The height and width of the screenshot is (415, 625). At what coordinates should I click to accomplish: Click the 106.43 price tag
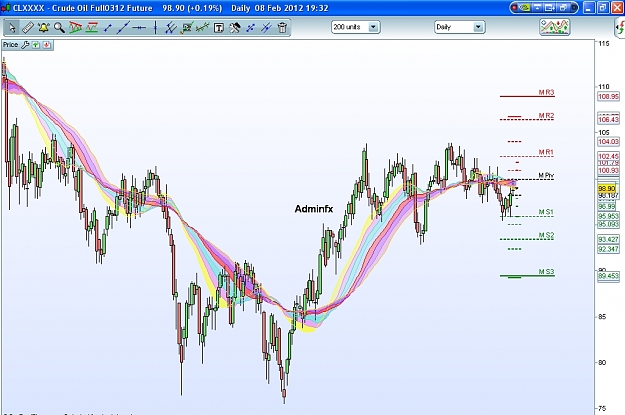(608, 119)
